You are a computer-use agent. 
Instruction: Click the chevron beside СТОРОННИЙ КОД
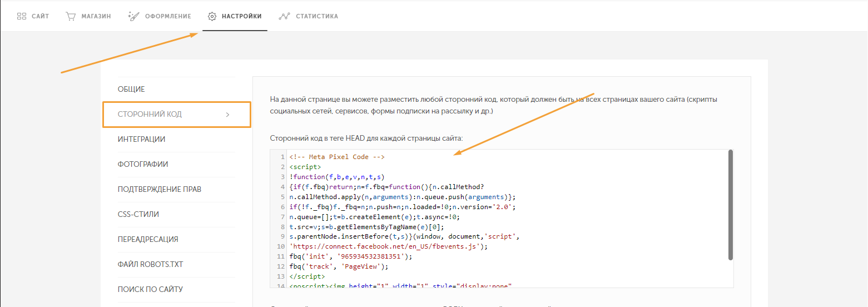tap(227, 115)
